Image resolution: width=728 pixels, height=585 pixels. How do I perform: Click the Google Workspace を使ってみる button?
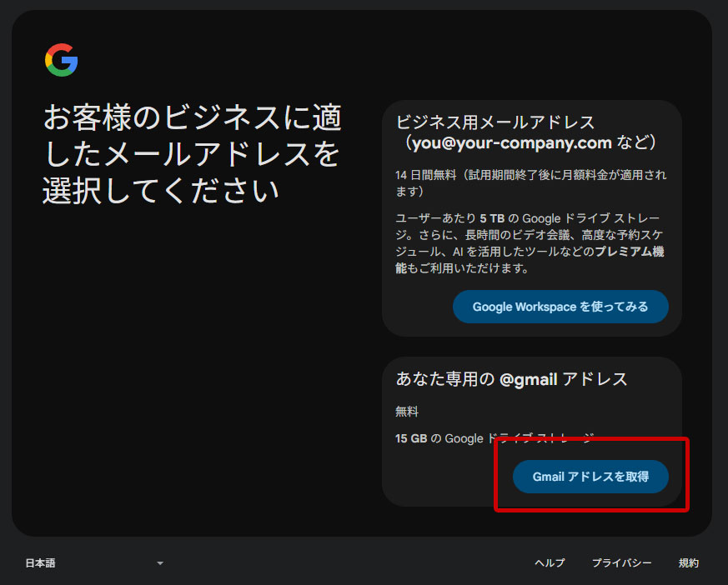point(560,307)
